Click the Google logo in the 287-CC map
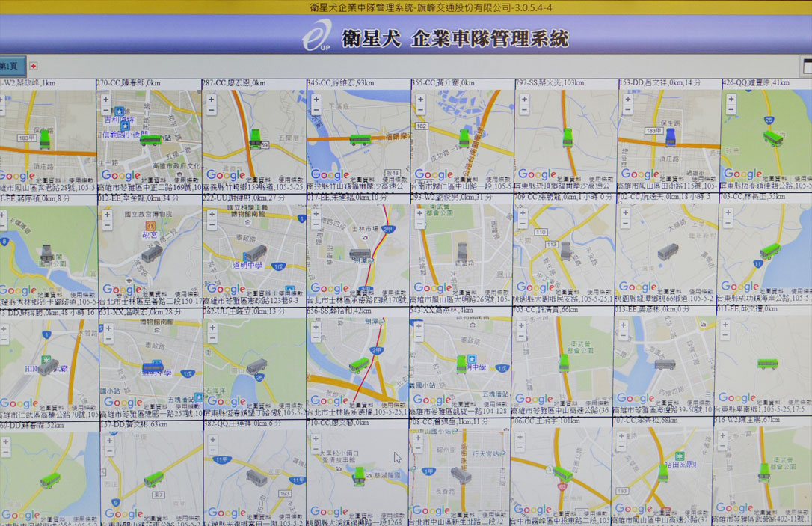This screenshot has width=812, height=526. click(x=225, y=174)
